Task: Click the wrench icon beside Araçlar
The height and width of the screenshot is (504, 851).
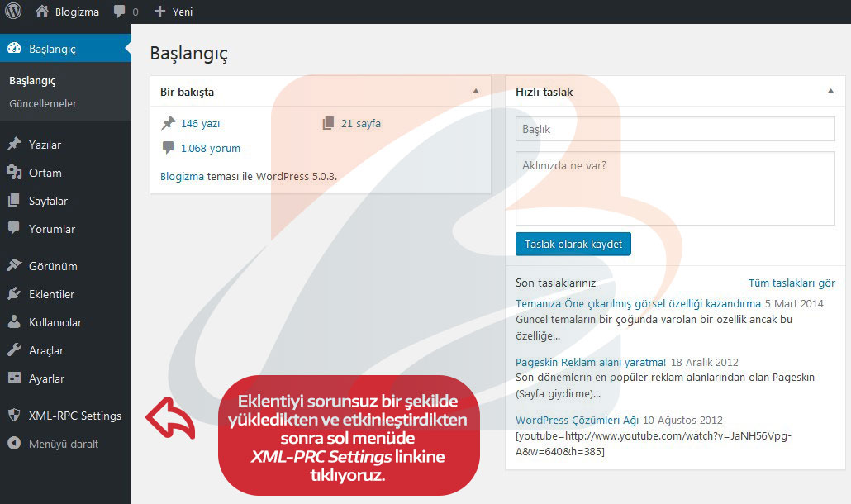Action: pyautogui.click(x=14, y=350)
